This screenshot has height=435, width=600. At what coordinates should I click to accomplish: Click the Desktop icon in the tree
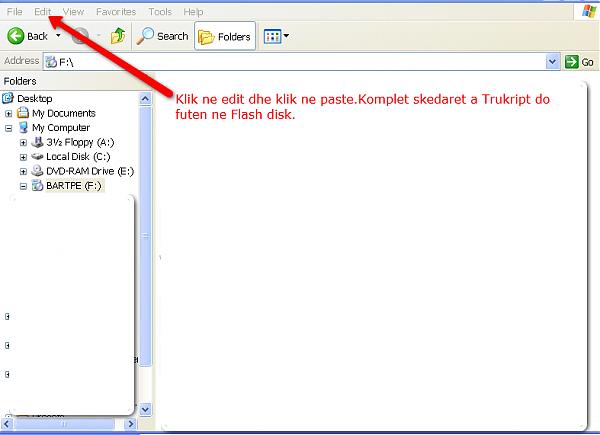(8, 98)
